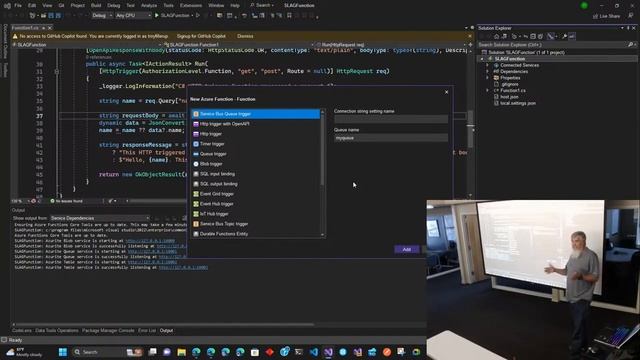
Task: Click the Solution Explorer properties wrench icon
Action: pos(564,36)
